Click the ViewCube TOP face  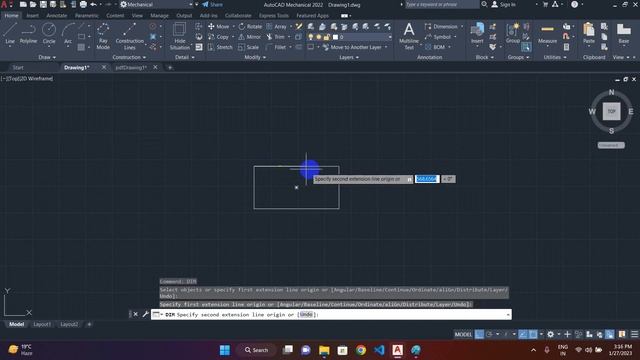click(x=611, y=111)
